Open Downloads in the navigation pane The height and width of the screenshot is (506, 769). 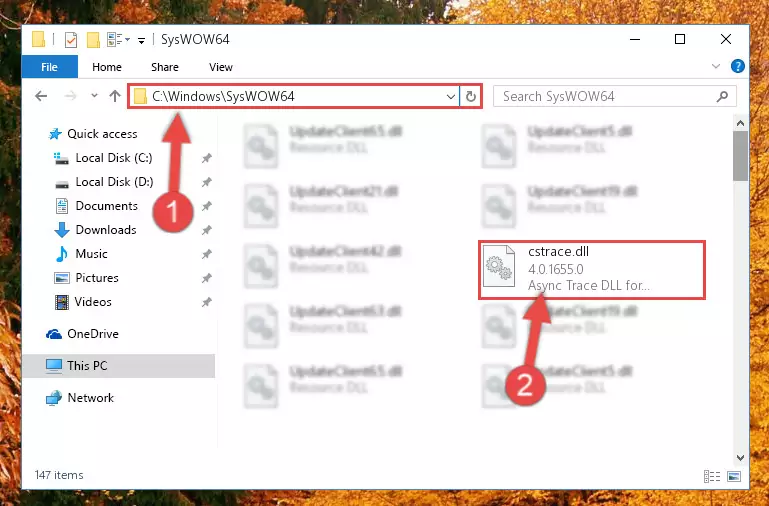tap(106, 230)
